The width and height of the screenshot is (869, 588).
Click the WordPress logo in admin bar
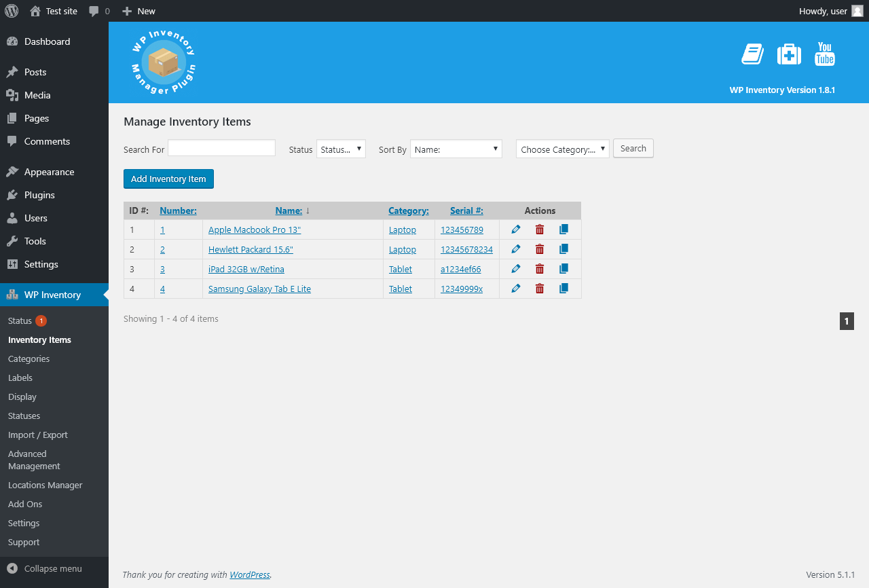click(12, 11)
